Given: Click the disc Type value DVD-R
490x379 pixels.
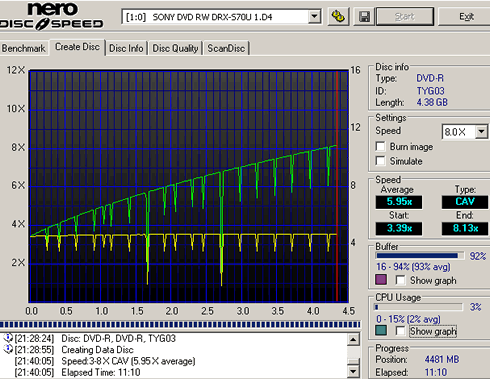Looking at the screenshot, I should point(430,78).
